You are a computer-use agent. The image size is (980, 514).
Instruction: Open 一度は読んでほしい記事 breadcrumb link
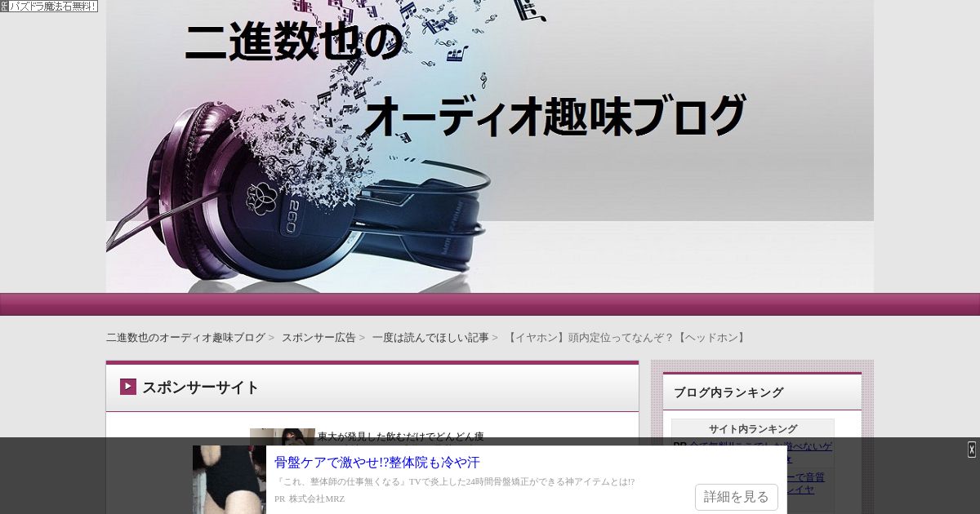[430, 338]
